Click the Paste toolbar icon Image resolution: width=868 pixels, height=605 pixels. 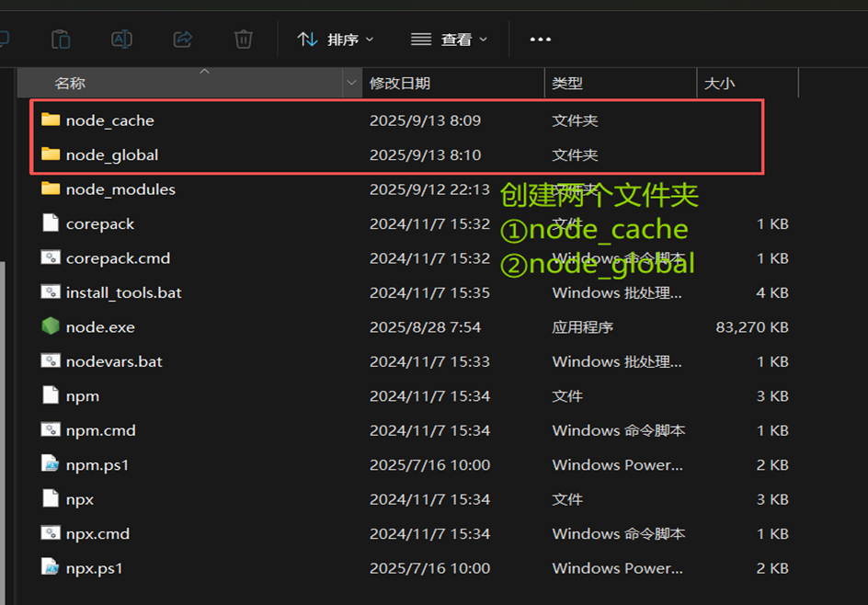coord(61,40)
